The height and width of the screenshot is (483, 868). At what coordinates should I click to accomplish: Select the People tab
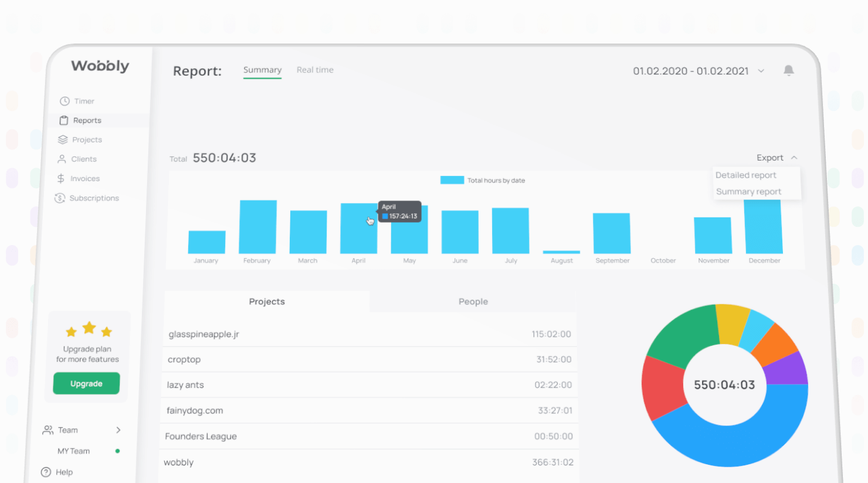coord(473,301)
